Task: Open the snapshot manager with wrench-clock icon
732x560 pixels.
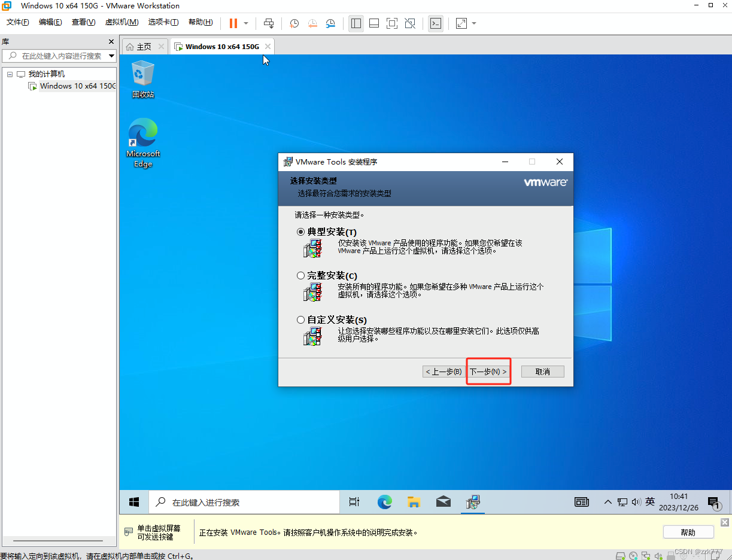Action: point(330,23)
